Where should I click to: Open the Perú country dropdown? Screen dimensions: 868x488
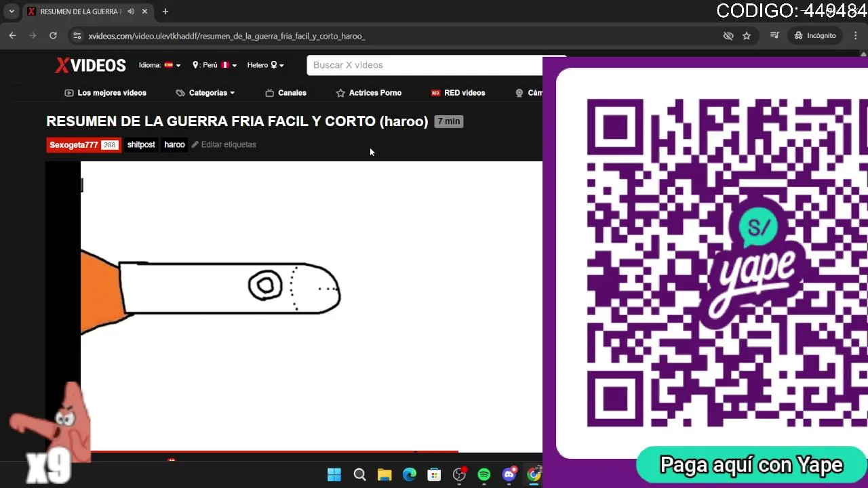215,65
